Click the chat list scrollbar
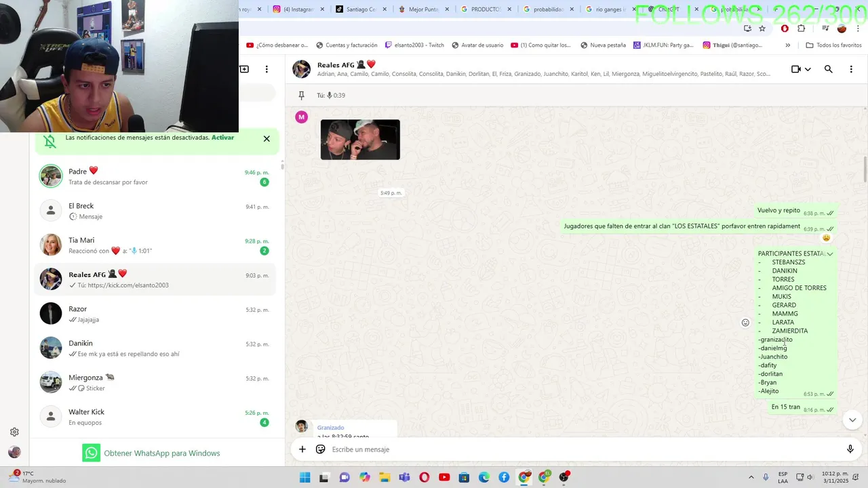 [282, 166]
